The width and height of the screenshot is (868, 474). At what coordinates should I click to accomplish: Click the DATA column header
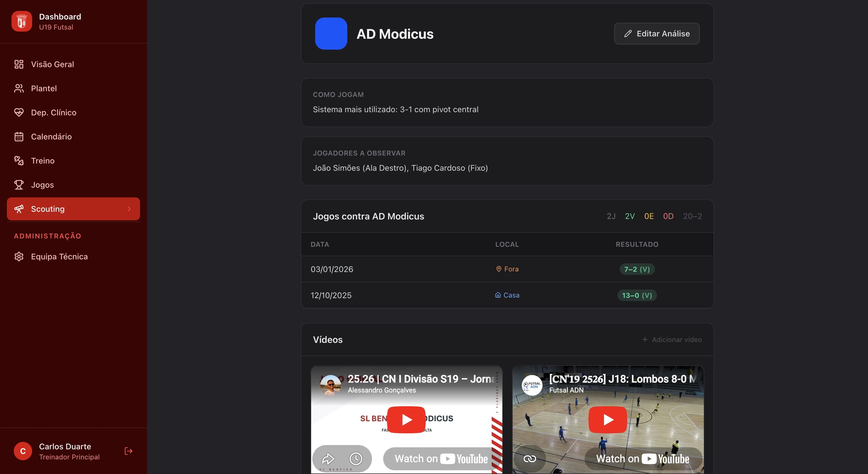(x=320, y=244)
